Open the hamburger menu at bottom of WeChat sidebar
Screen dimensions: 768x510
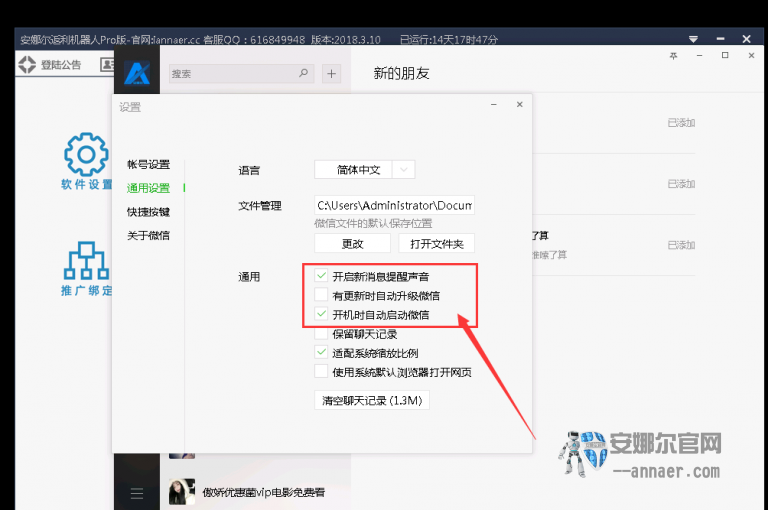137,493
